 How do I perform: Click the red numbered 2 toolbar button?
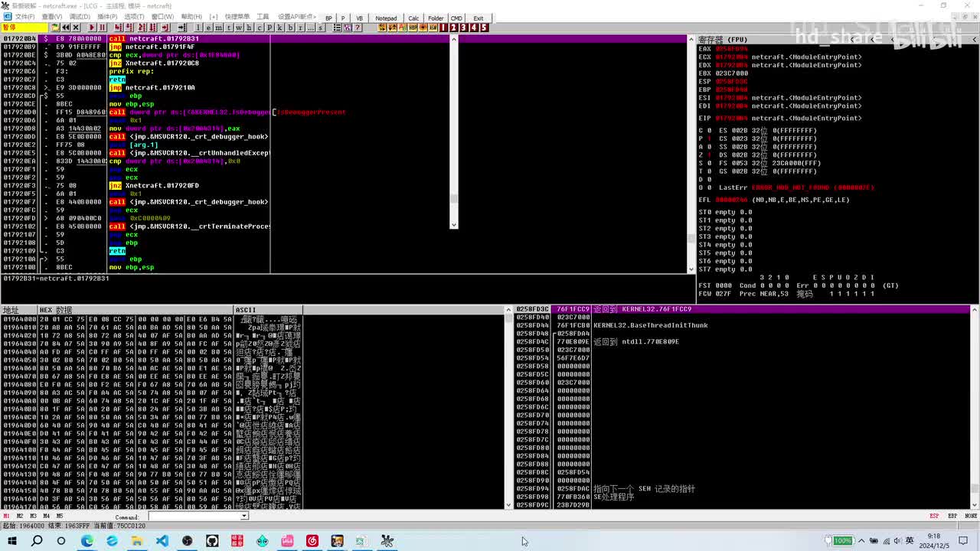(454, 28)
